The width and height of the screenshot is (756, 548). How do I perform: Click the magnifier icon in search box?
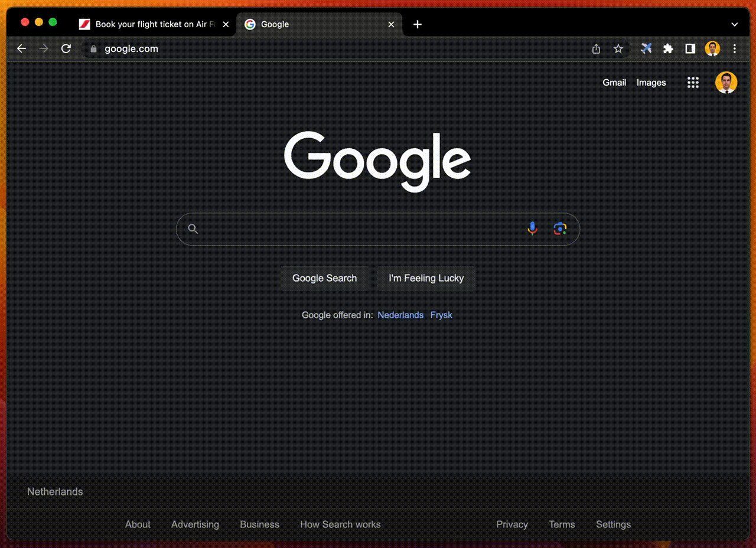coord(193,229)
